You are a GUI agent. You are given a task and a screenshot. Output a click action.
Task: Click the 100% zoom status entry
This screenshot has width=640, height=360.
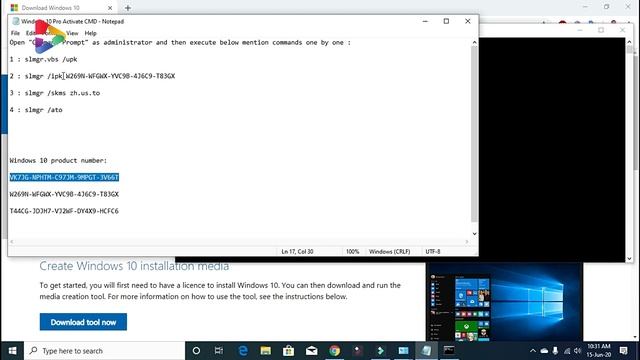click(353, 251)
